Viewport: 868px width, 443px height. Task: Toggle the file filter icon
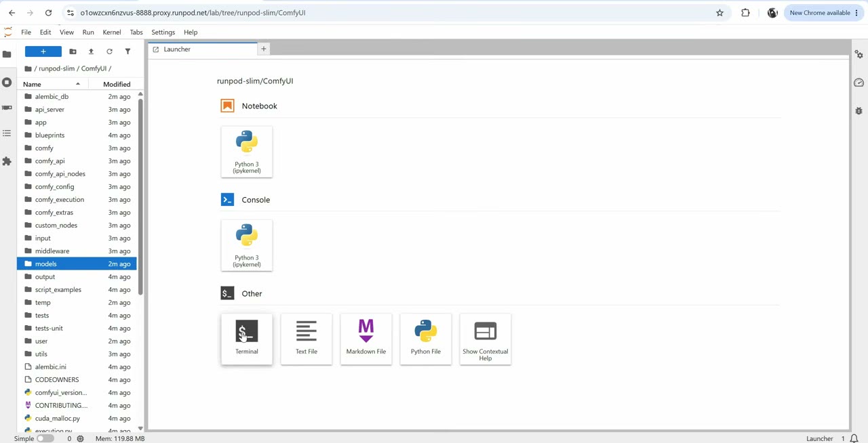127,51
